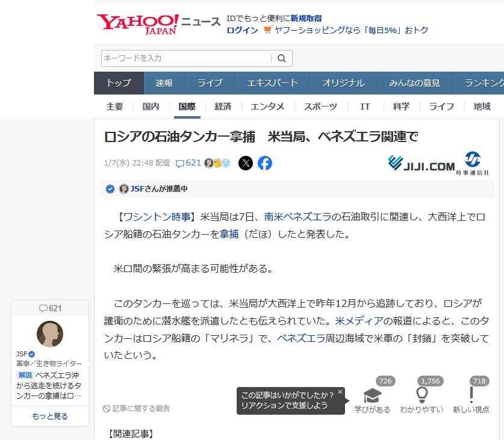This screenshot has height=440, width=504.
Task: React with 学びがある graduation cap icon
Action: [372, 395]
